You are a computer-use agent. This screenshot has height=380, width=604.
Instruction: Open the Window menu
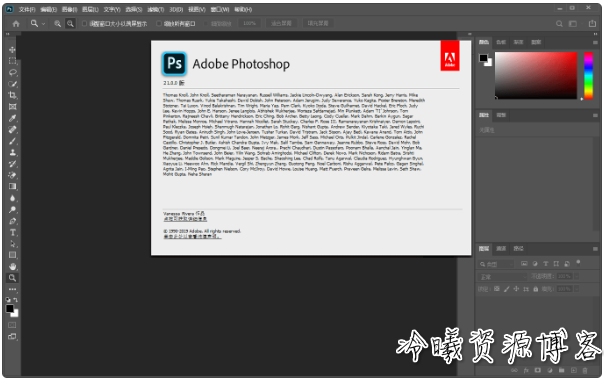pyautogui.click(x=220, y=9)
